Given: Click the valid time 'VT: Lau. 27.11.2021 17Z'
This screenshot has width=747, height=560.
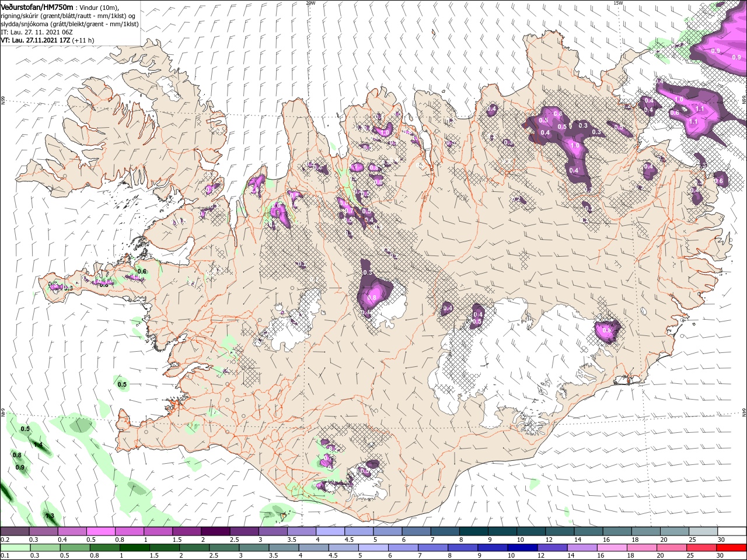Looking at the screenshot, I should tap(36, 40).
